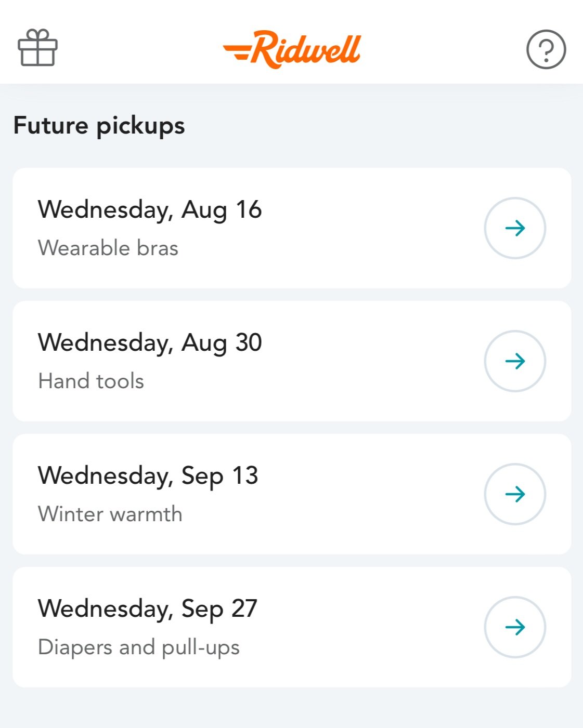
Task: Click arrow for the Winter warmth pickup
Action: click(515, 494)
